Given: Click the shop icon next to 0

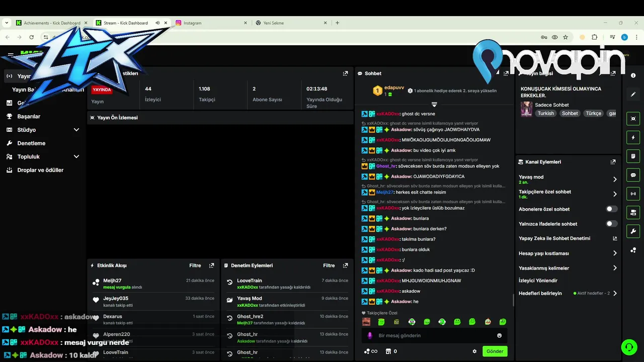Looking at the screenshot, I should [388, 351].
